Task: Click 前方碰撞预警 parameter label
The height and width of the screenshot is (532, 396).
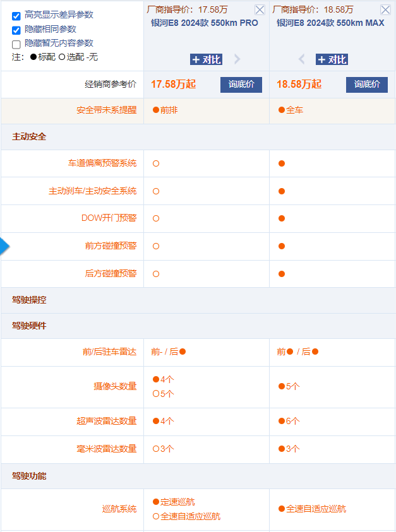Action: click(x=111, y=246)
